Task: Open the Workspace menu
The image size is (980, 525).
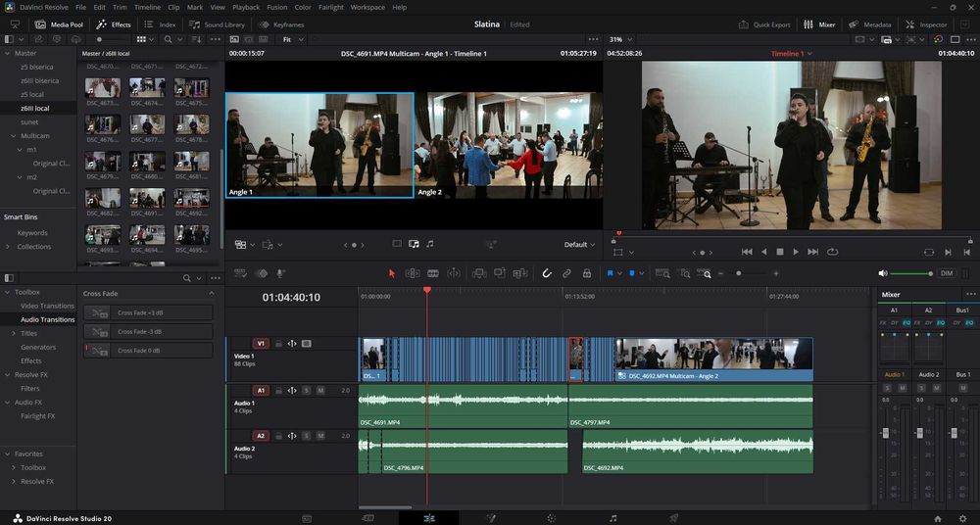Action: tap(367, 7)
